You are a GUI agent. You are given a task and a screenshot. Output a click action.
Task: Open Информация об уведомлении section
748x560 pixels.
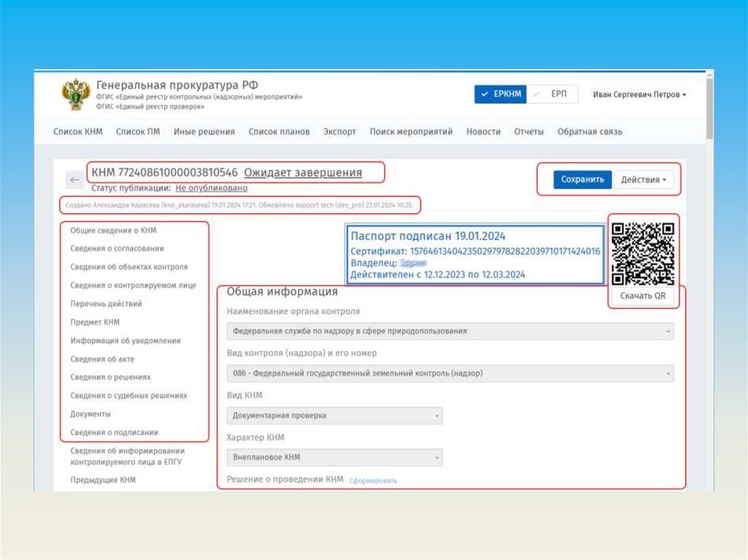[x=126, y=340]
